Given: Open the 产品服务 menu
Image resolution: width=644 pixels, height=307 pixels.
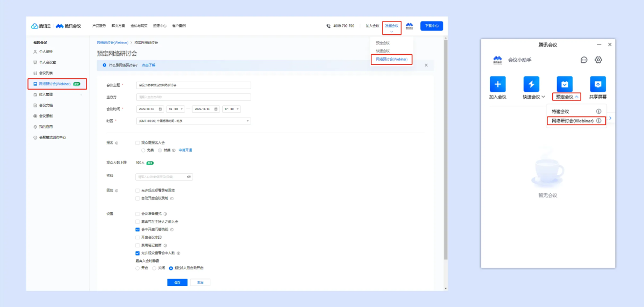Looking at the screenshot, I should pyautogui.click(x=99, y=26).
